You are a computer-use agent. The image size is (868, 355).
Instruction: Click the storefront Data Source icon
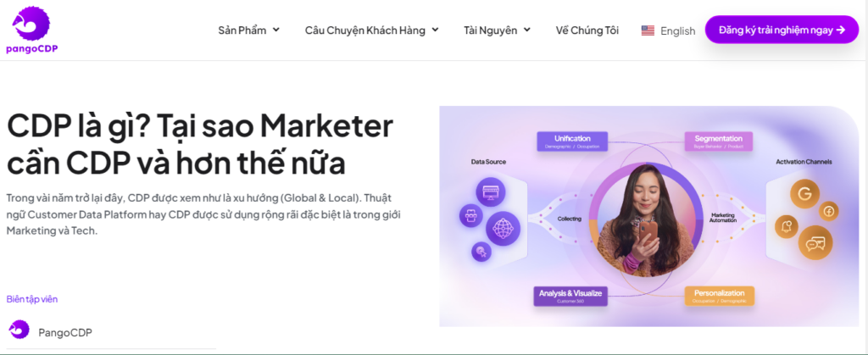(x=490, y=191)
